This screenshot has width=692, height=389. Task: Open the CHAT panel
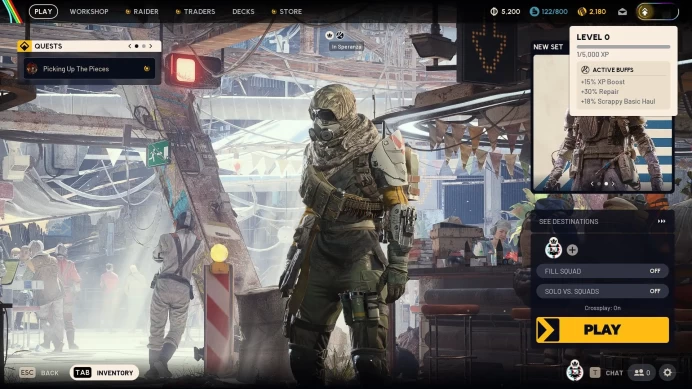coord(614,373)
